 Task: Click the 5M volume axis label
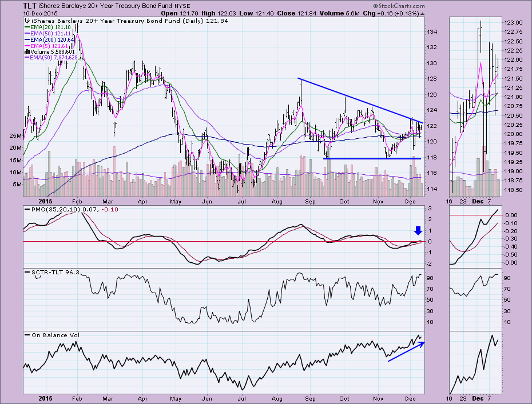(x=17, y=185)
